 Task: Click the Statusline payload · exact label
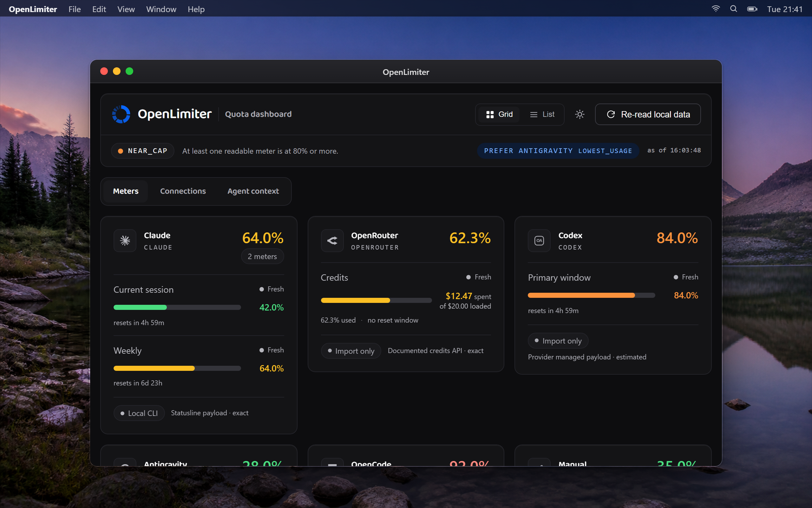[x=210, y=413]
